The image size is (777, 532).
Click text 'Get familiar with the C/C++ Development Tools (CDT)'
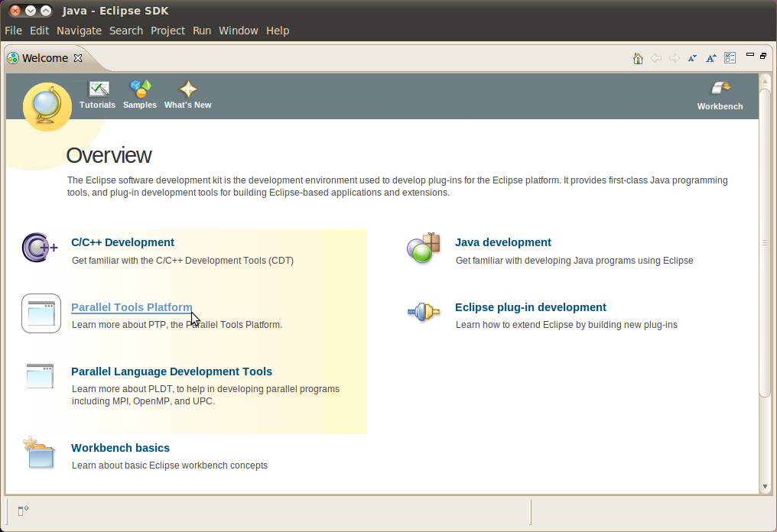pos(183,261)
